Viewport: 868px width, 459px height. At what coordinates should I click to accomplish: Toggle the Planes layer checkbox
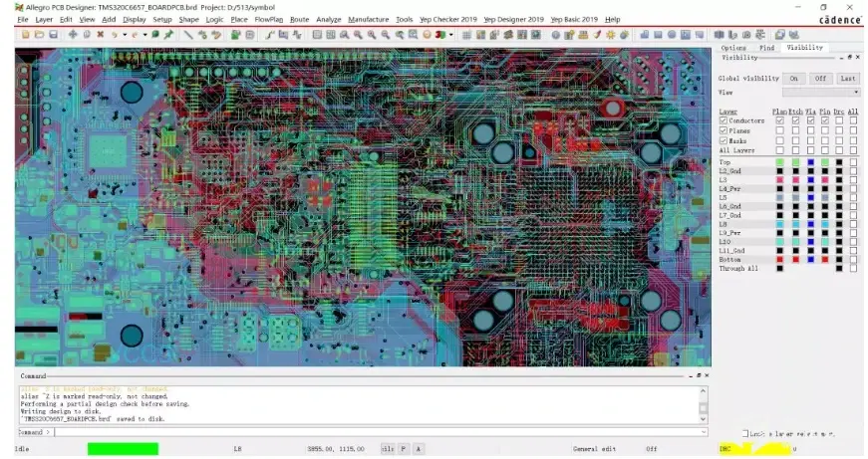723,130
